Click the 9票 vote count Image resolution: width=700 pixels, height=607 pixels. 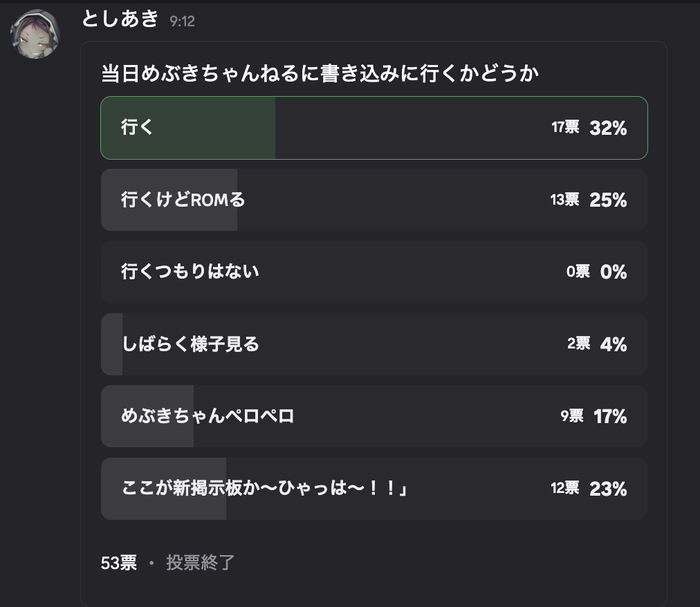tap(572, 416)
